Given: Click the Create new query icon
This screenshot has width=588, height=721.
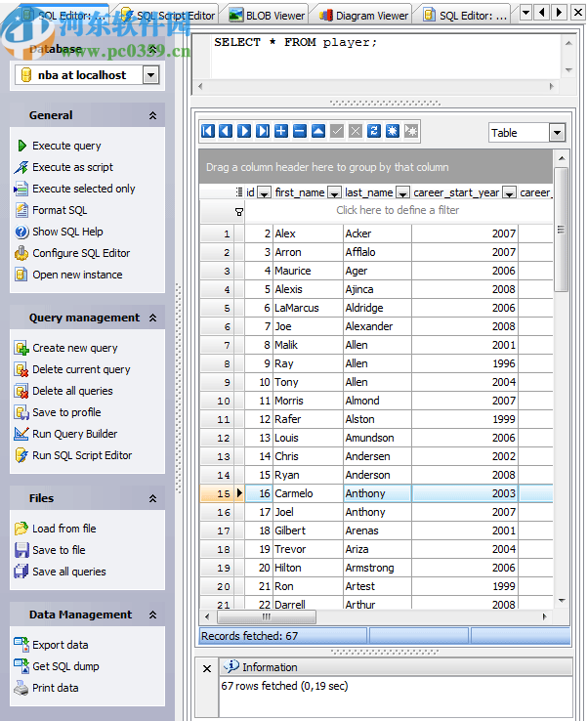Looking at the screenshot, I should click(21, 348).
